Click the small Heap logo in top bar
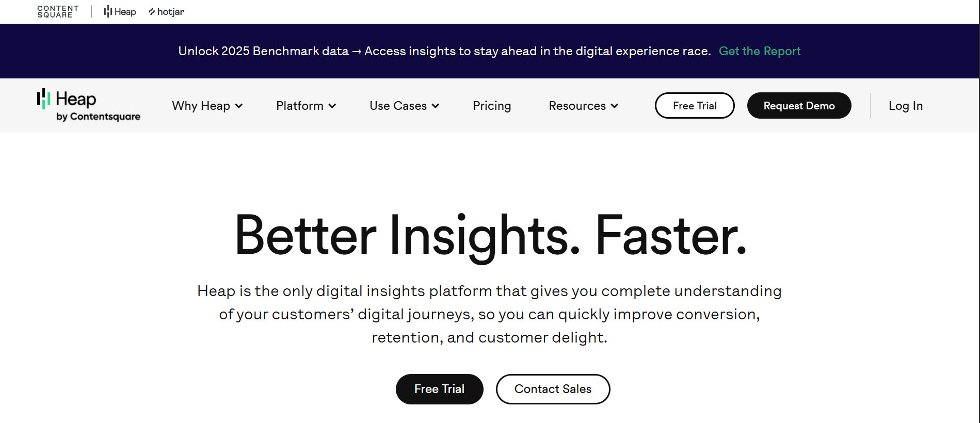The image size is (980, 423). (x=120, y=11)
